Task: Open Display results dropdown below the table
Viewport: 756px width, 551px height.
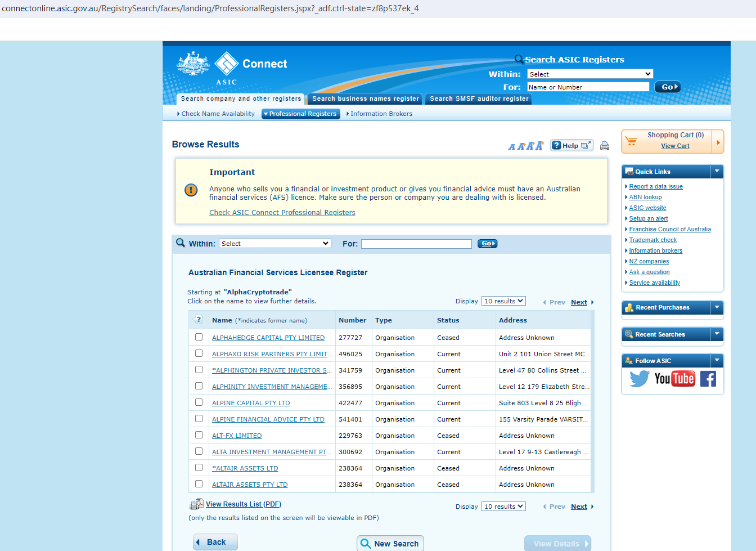Action: point(504,507)
